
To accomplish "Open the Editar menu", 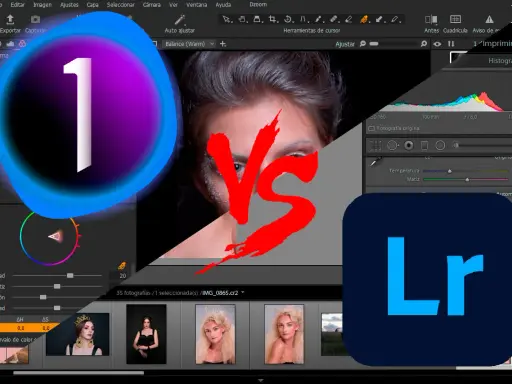I will pos(17,5).
